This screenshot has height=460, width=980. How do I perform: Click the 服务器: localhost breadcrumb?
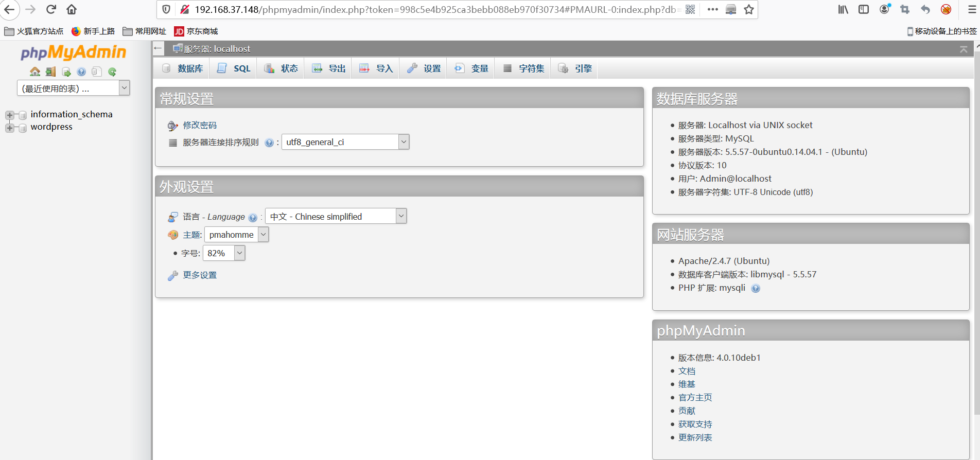click(x=212, y=49)
